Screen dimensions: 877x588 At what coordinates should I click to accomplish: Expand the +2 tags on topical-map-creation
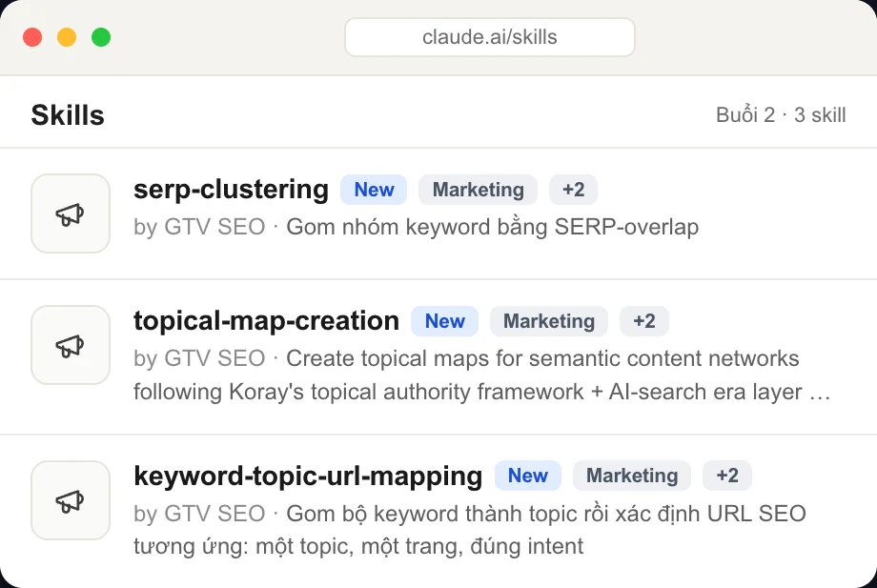click(643, 321)
